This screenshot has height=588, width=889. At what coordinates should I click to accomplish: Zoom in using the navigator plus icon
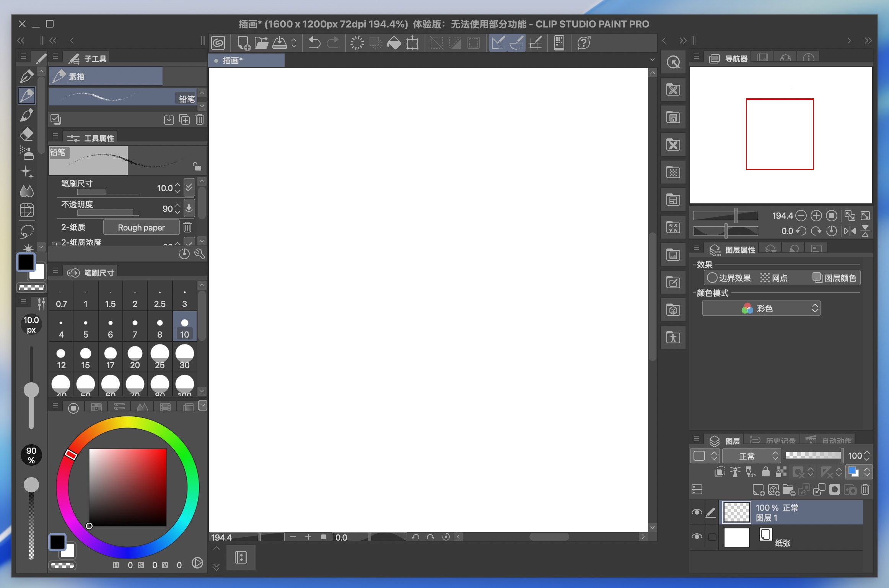(816, 216)
